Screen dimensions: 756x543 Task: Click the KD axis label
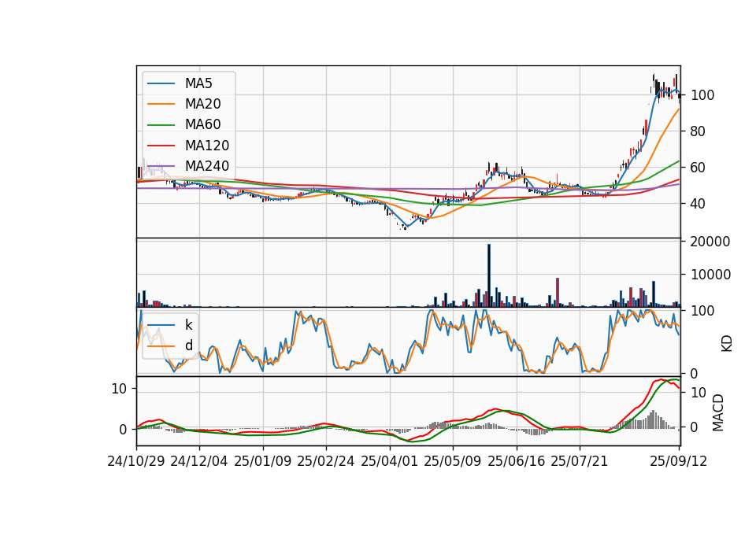727,344
